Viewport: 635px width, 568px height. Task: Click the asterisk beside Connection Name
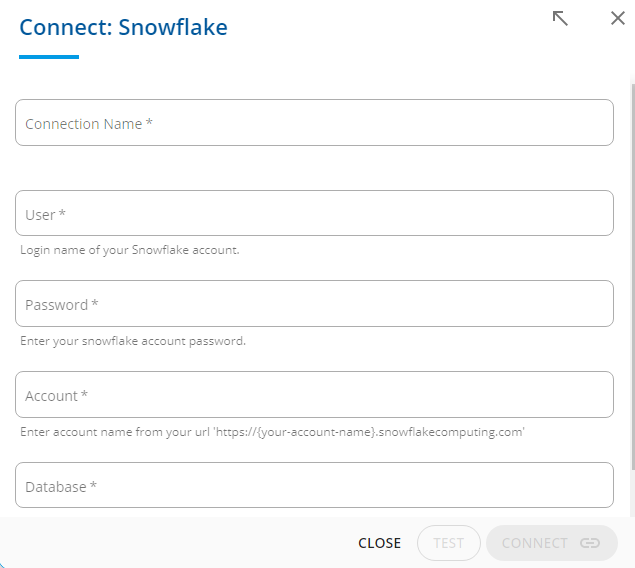[149, 122]
